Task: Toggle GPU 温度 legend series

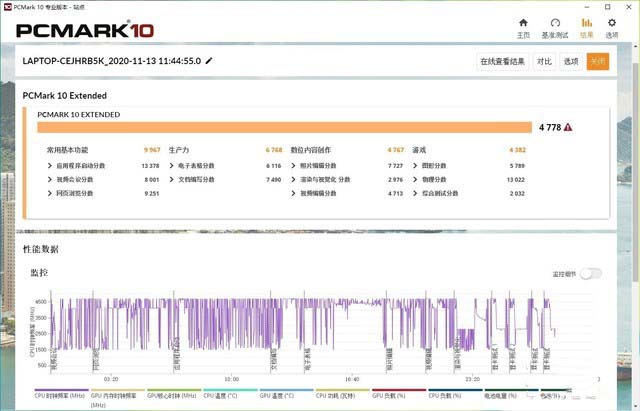Action: tap(287, 393)
